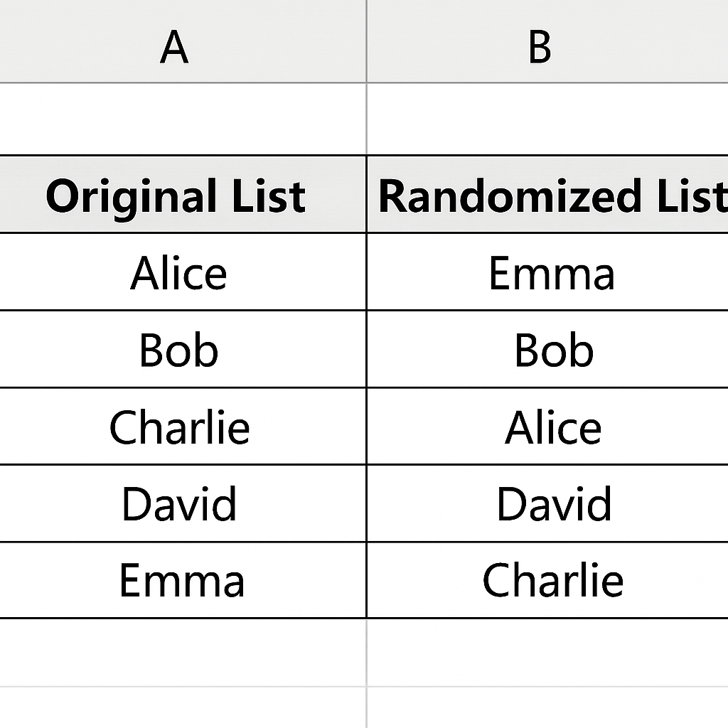Select Emma in the Randomized List column
728x728 pixels.
tap(552, 273)
